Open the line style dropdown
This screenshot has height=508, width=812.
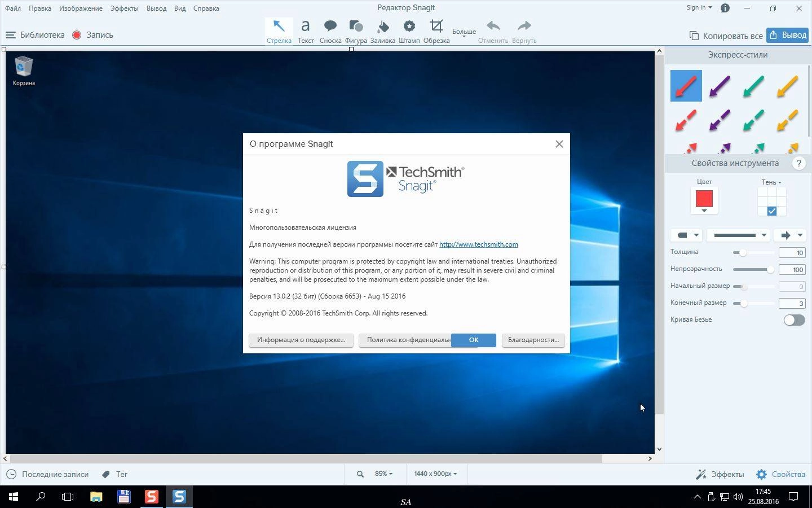coord(739,235)
